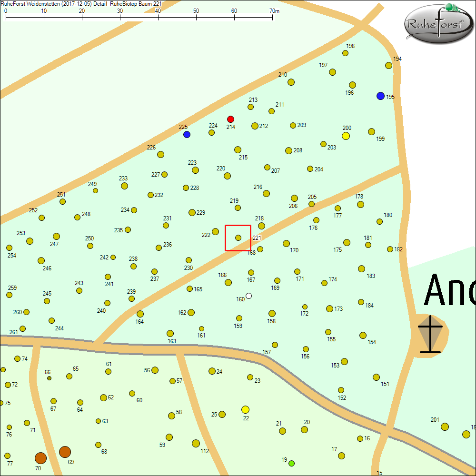
Task: Select the large orange tree marker 70
Action: pyautogui.click(x=40, y=458)
